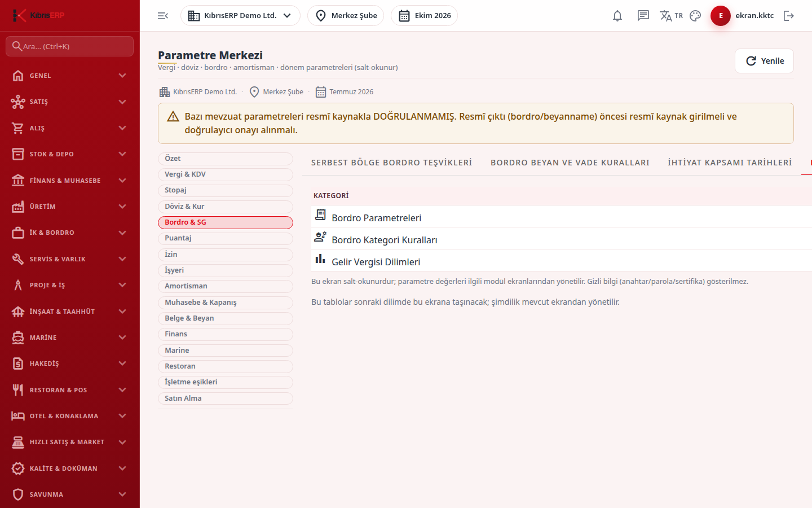Expand the Restoran & POS sidebar section
Viewport: 812px width, 508px height.
[x=70, y=390]
